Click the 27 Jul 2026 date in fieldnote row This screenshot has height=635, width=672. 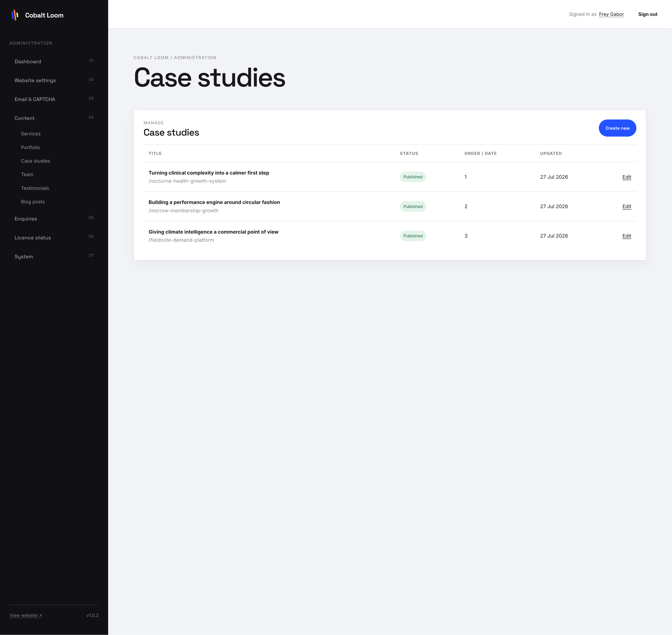[x=554, y=236]
